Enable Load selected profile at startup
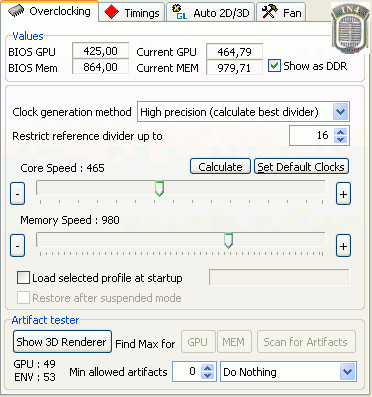 (23, 277)
